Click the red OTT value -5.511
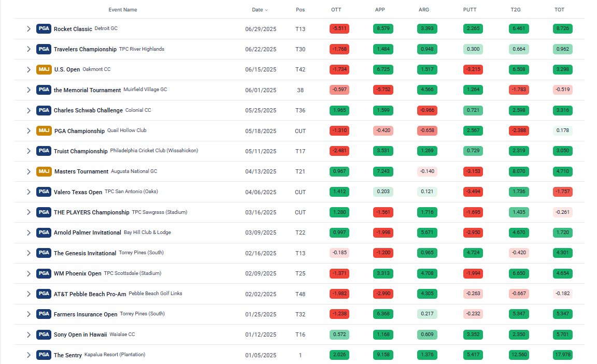The image size is (597, 364). tap(339, 28)
